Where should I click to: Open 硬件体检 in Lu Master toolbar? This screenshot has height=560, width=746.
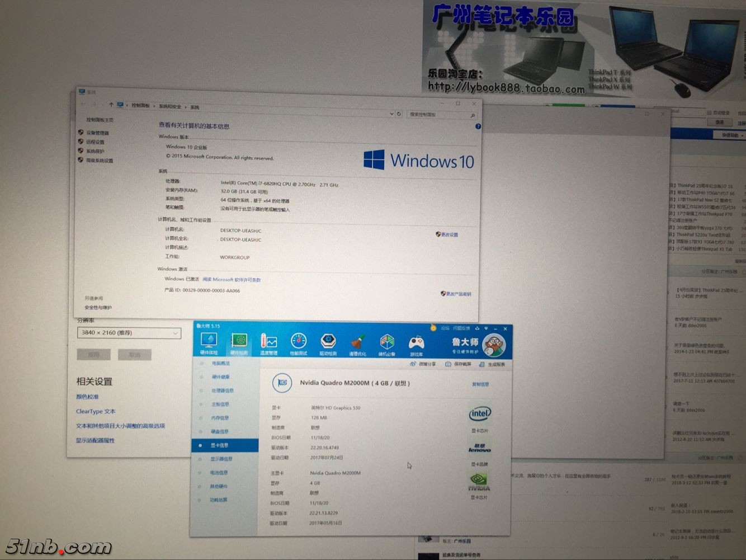click(x=209, y=343)
